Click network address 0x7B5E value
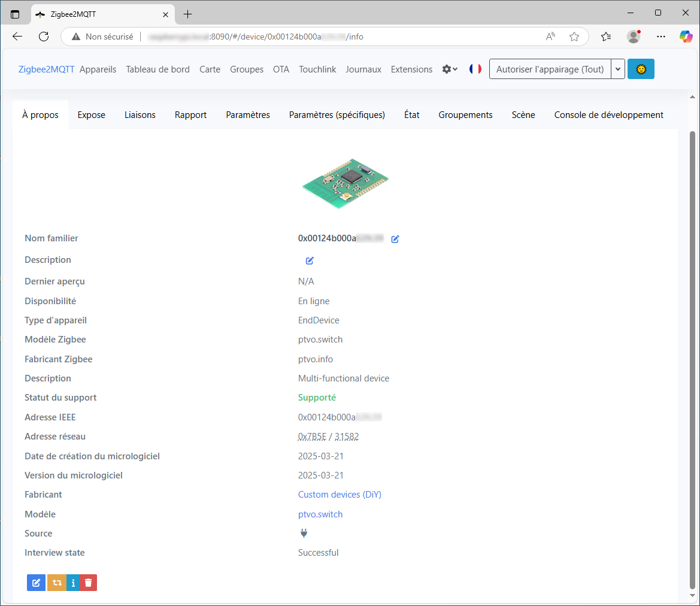 [x=312, y=437]
